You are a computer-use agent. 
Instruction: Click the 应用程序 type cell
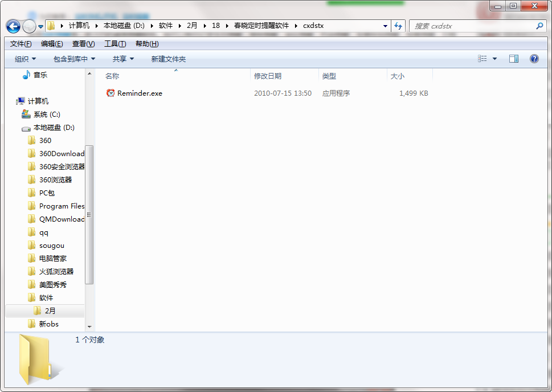336,93
